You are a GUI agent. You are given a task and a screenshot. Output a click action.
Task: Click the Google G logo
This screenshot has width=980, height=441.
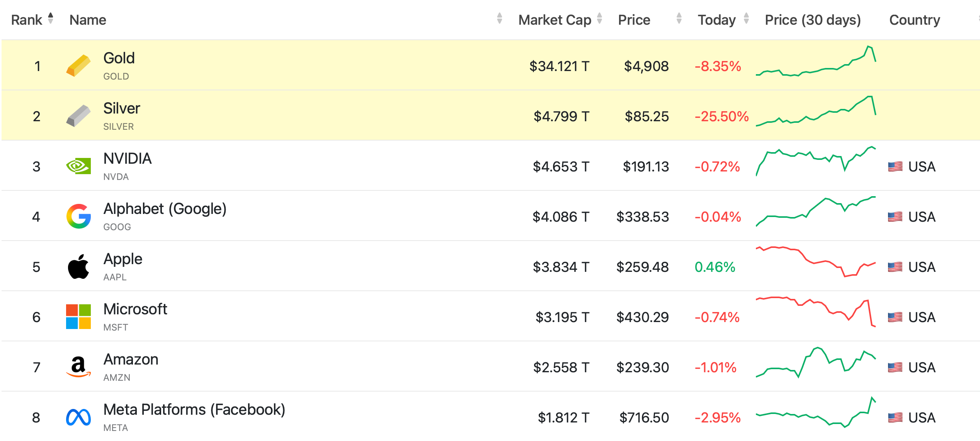78,216
